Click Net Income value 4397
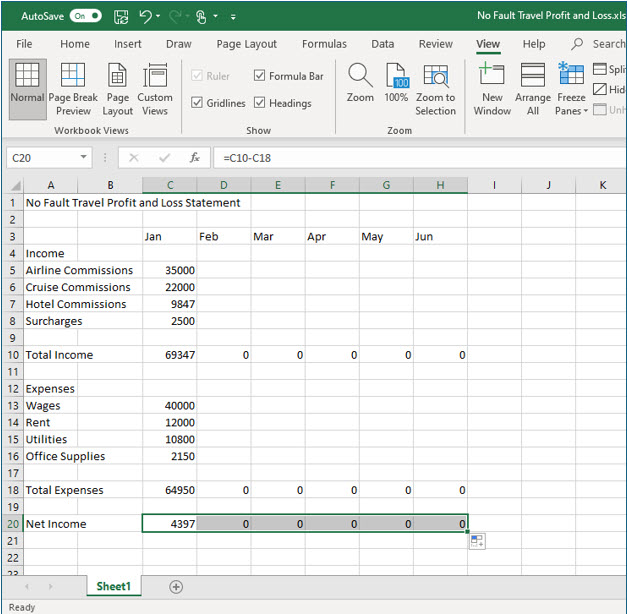Image resolution: width=628 pixels, height=614 pixels. tap(170, 524)
